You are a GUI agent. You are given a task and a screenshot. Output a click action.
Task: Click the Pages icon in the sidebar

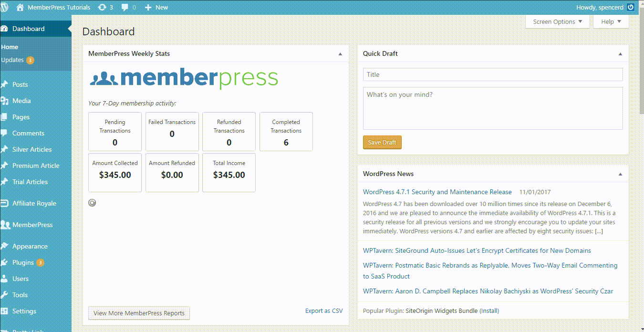(x=4, y=117)
